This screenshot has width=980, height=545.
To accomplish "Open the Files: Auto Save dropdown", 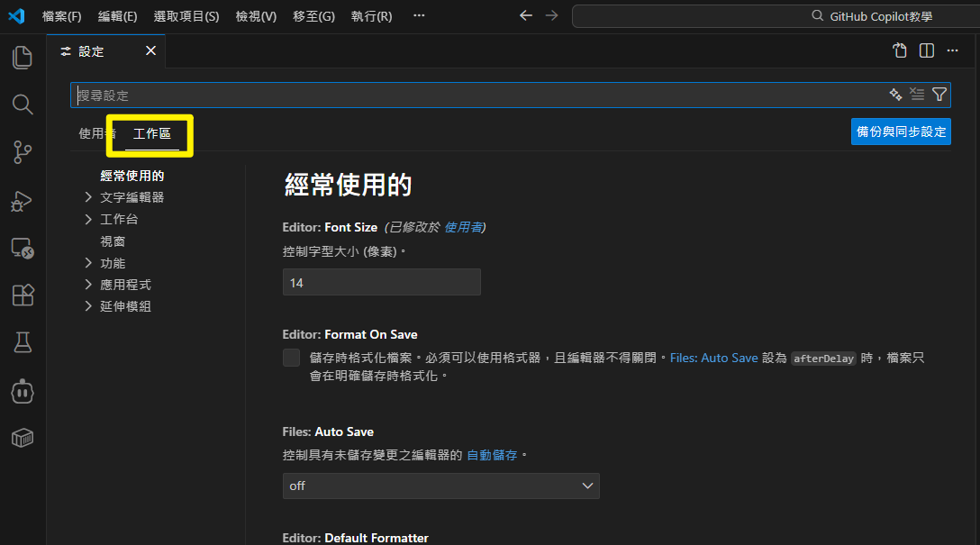I will pos(440,486).
